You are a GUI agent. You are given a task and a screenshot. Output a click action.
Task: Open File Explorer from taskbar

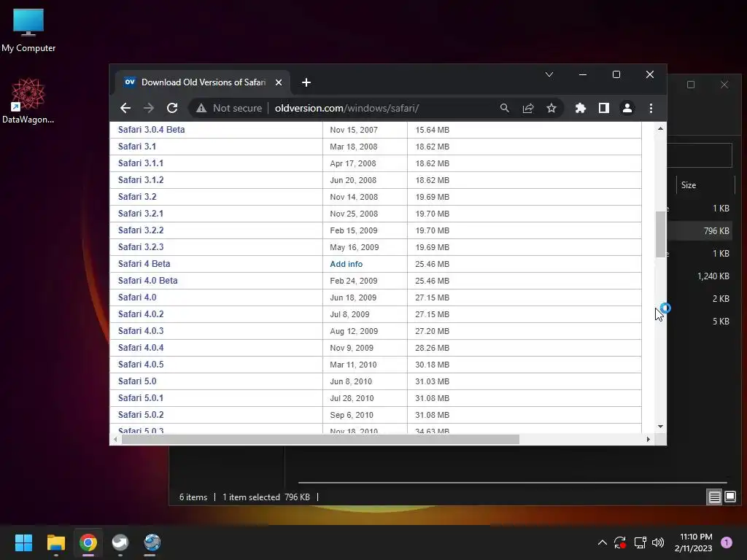pyautogui.click(x=55, y=542)
